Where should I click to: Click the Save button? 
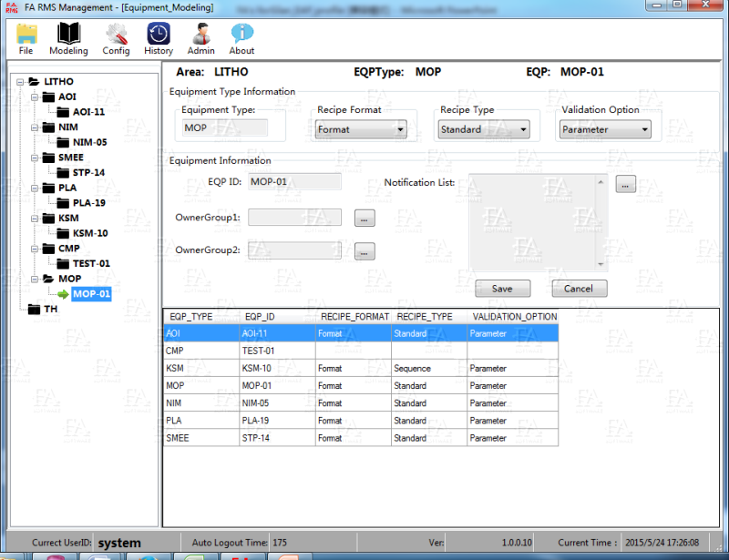[x=502, y=289]
